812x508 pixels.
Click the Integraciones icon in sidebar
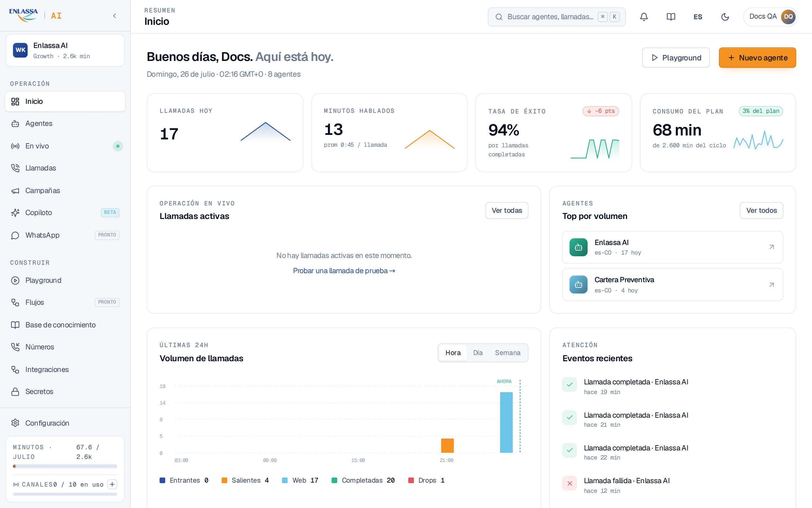[15, 370]
